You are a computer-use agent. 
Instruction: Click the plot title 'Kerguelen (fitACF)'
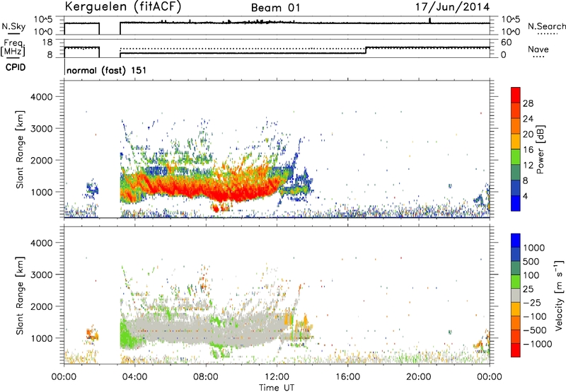tap(122, 6)
